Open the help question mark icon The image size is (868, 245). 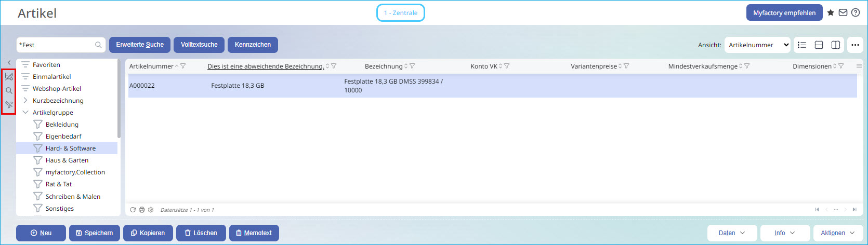tap(856, 13)
